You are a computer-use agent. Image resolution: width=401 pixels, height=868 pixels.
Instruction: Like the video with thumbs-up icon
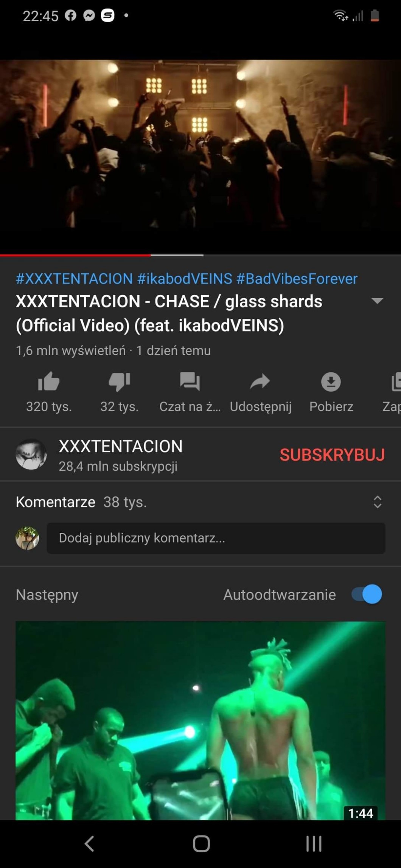[x=49, y=381]
